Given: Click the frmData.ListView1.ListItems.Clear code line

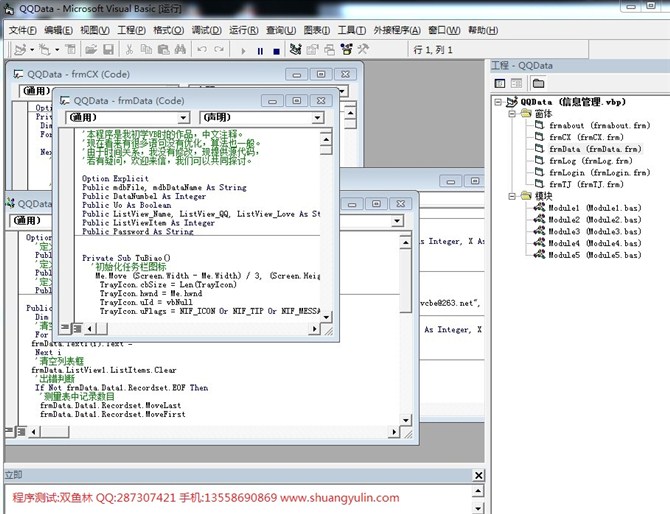Looking at the screenshot, I should (104, 370).
